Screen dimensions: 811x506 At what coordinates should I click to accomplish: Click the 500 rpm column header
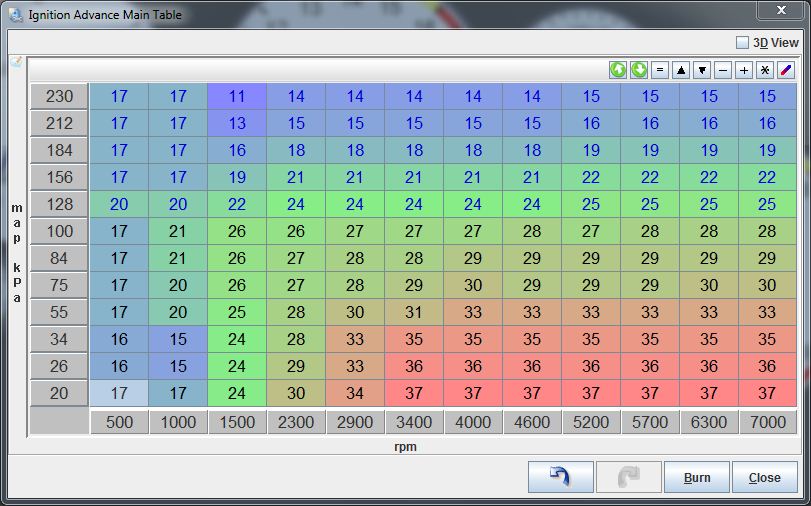click(119, 422)
